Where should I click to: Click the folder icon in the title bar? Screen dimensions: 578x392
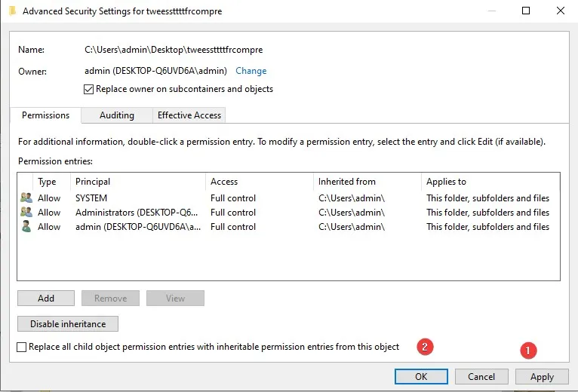pyautogui.click(x=13, y=11)
